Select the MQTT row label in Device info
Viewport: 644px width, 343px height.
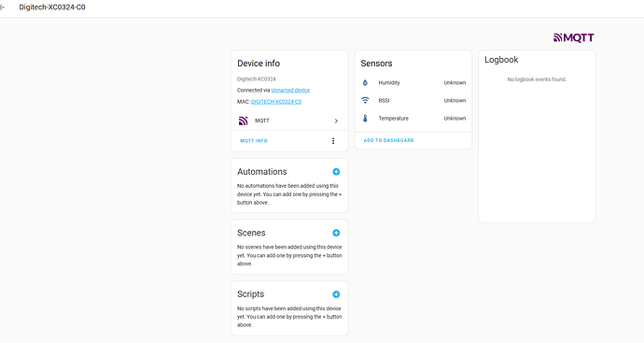coord(262,121)
